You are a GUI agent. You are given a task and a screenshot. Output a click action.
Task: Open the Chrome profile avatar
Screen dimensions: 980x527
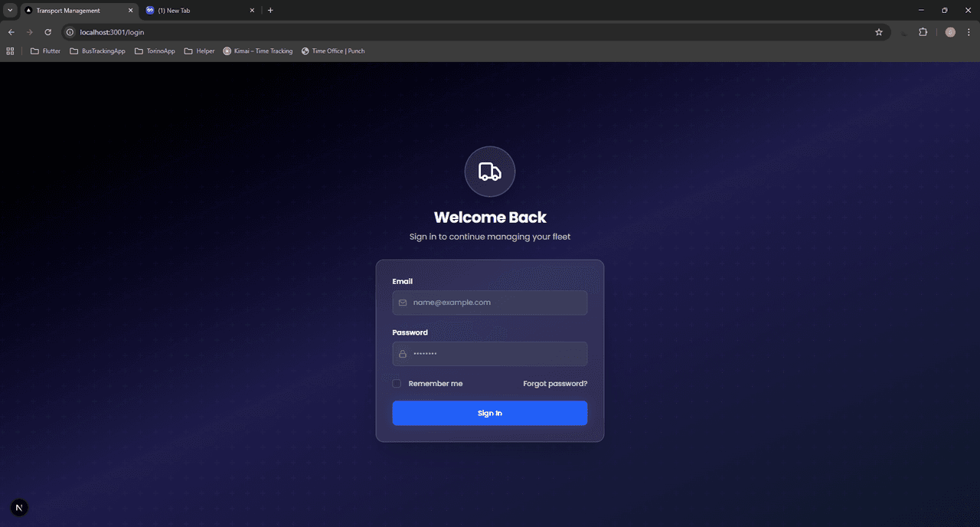950,32
